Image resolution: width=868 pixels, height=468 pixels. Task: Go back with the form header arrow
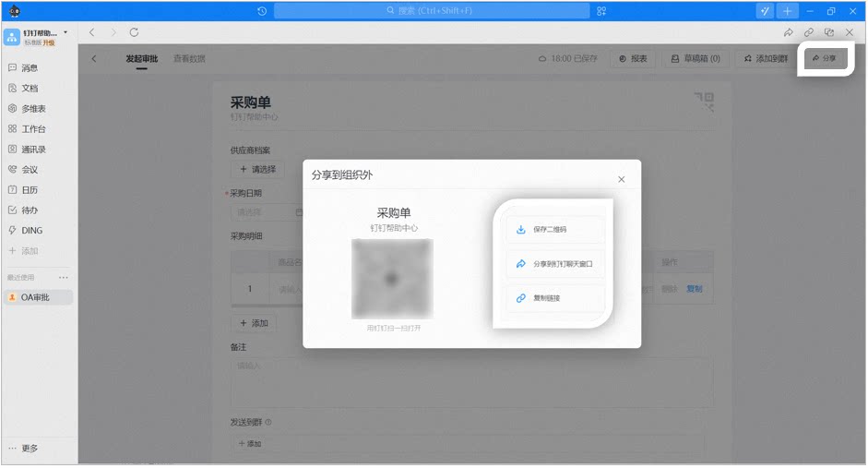tap(94, 59)
